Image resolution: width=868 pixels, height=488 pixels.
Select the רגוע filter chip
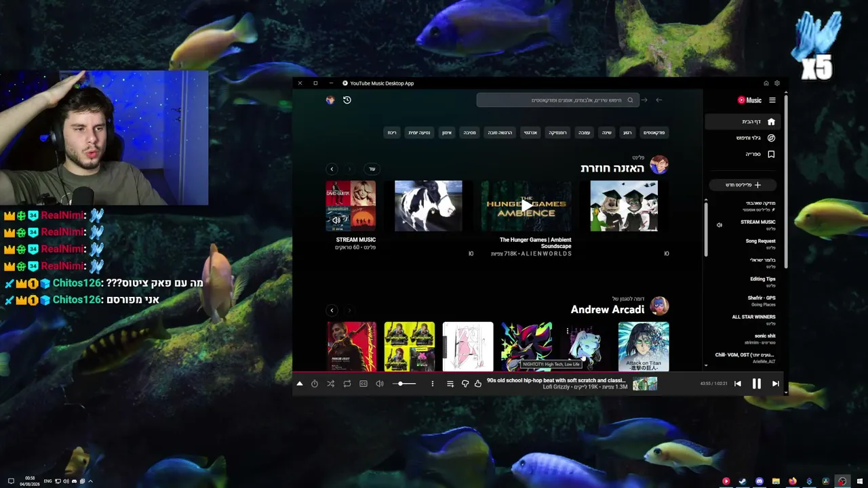(x=627, y=133)
